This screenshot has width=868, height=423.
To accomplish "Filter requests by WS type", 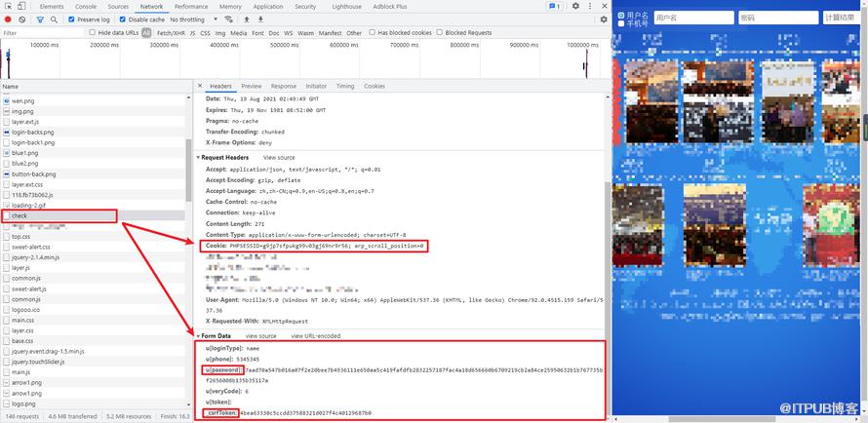I will [x=289, y=33].
